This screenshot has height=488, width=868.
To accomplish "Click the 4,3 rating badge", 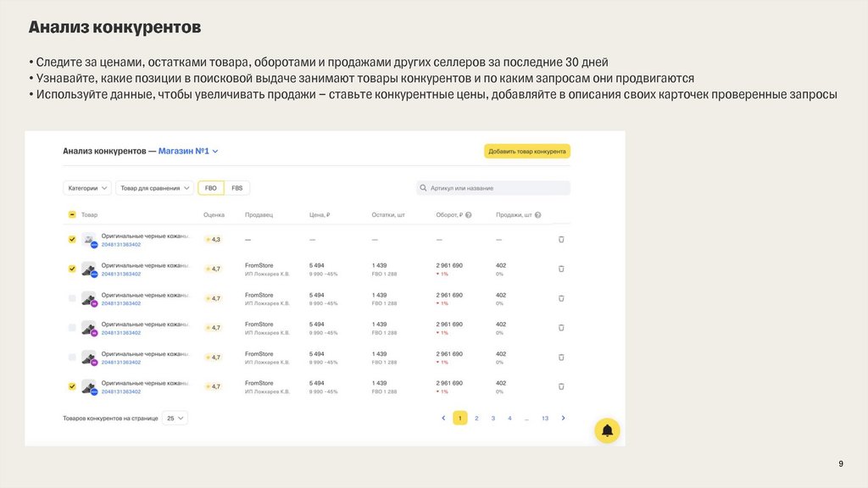I will point(213,240).
